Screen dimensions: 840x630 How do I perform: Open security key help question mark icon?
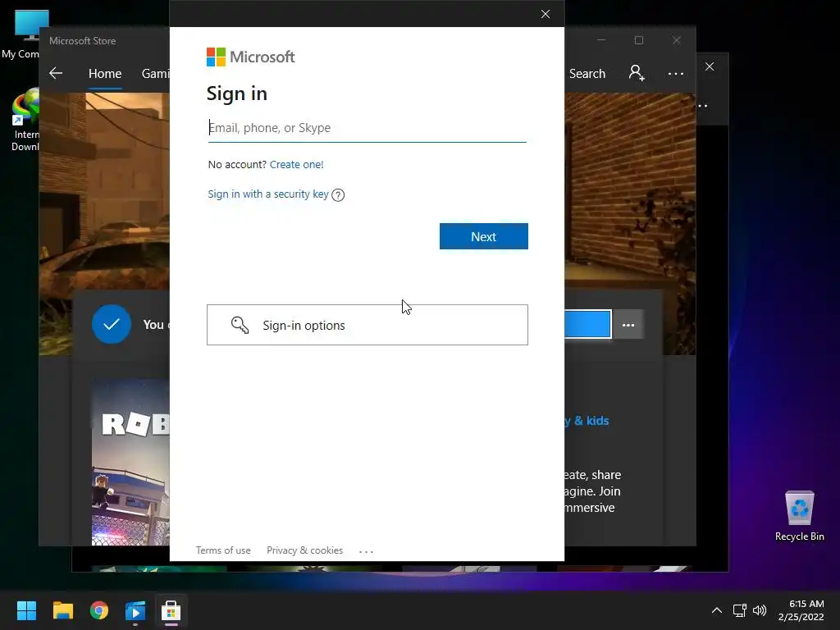click(x=338, y=195)
